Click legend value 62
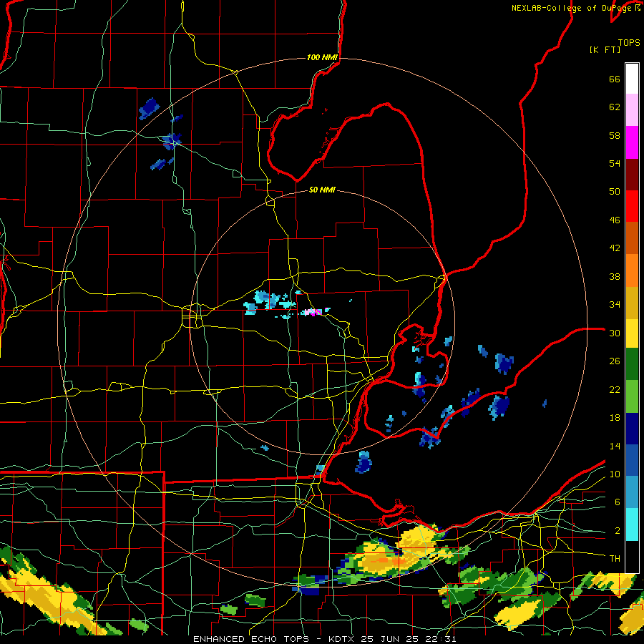644x644 pixels. point(615,107)
